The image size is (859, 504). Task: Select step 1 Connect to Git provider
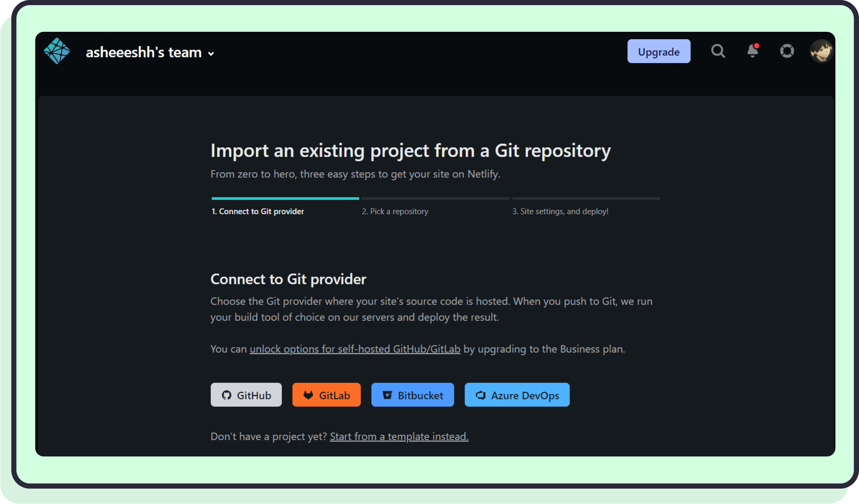(257, 211)
